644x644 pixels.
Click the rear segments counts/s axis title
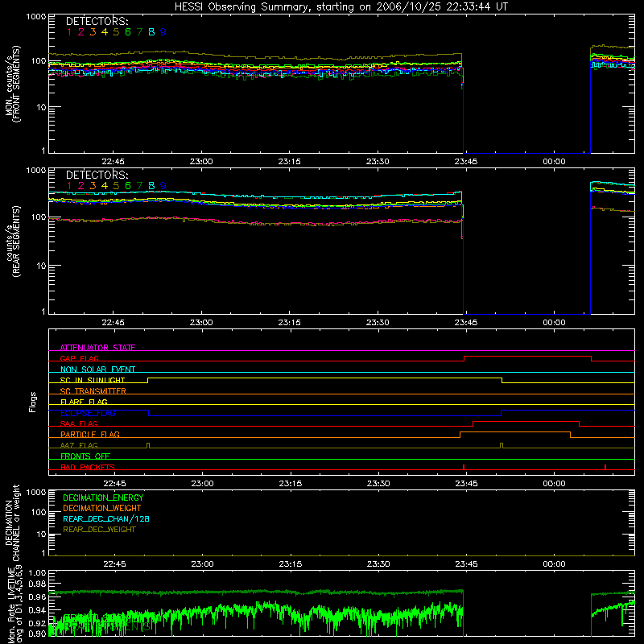12,241
